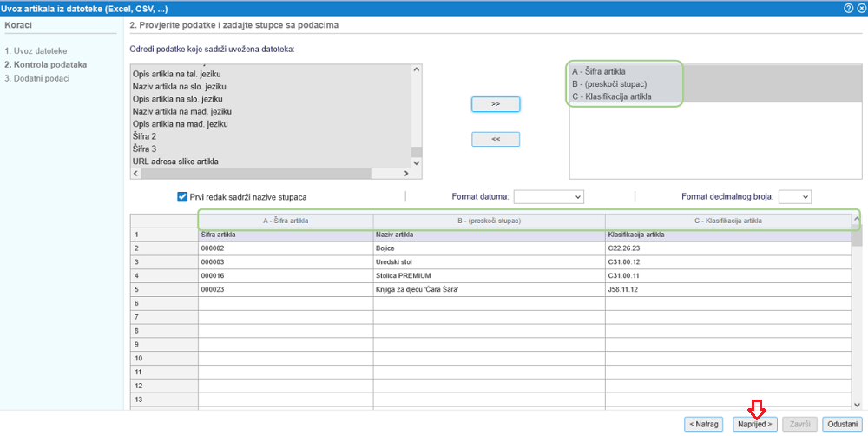The height and width of the screenshot is (436, 868).
Task: Select step '1. Uvoz datoteke'
Action: (36, 51)
